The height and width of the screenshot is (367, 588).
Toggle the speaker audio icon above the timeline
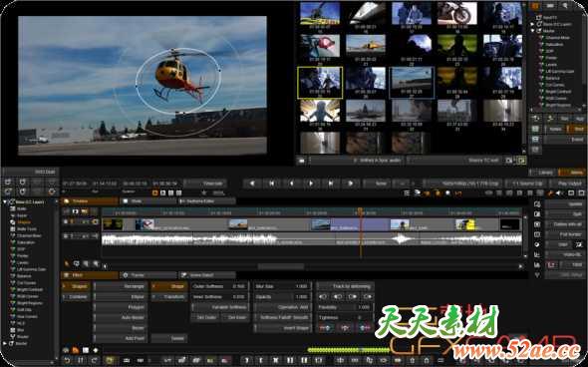pyautogui.click(x=560, y=192)
